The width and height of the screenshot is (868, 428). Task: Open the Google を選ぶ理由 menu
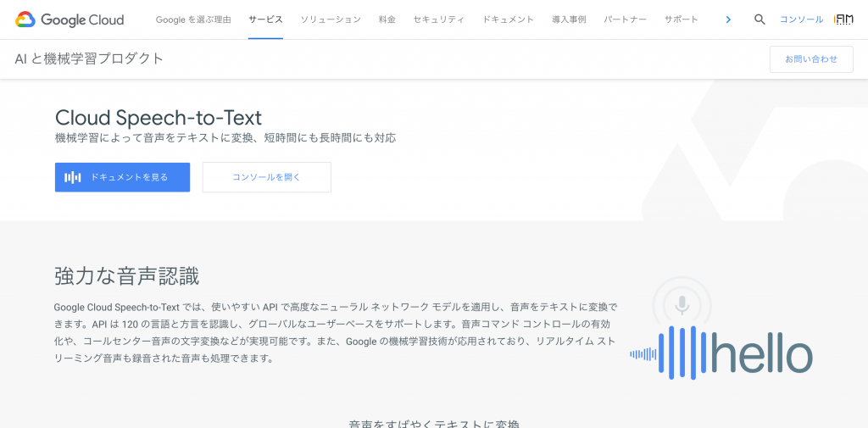[x=193, y=20]
